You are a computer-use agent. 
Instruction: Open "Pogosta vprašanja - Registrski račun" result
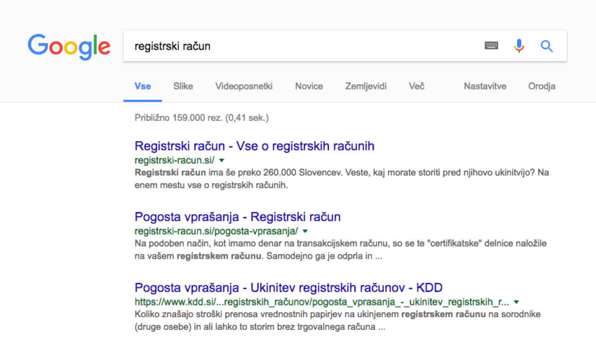click(x=237, y=217)
